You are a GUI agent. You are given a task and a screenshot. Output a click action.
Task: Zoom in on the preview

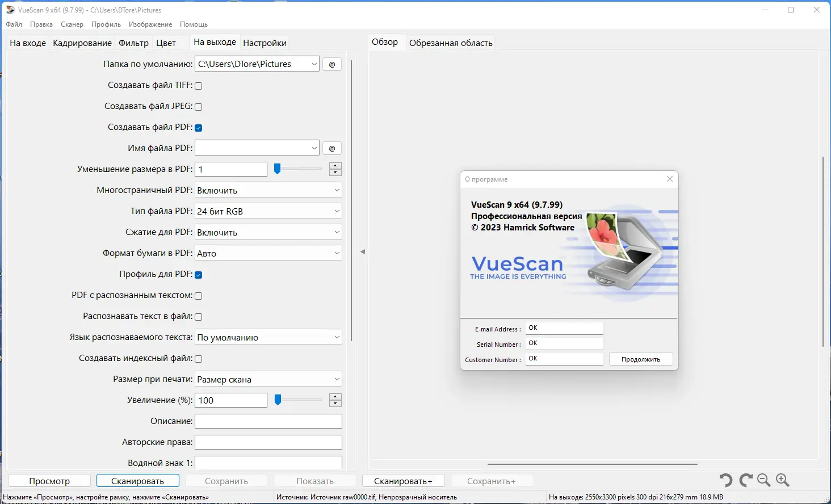click(x=783, y=480)
